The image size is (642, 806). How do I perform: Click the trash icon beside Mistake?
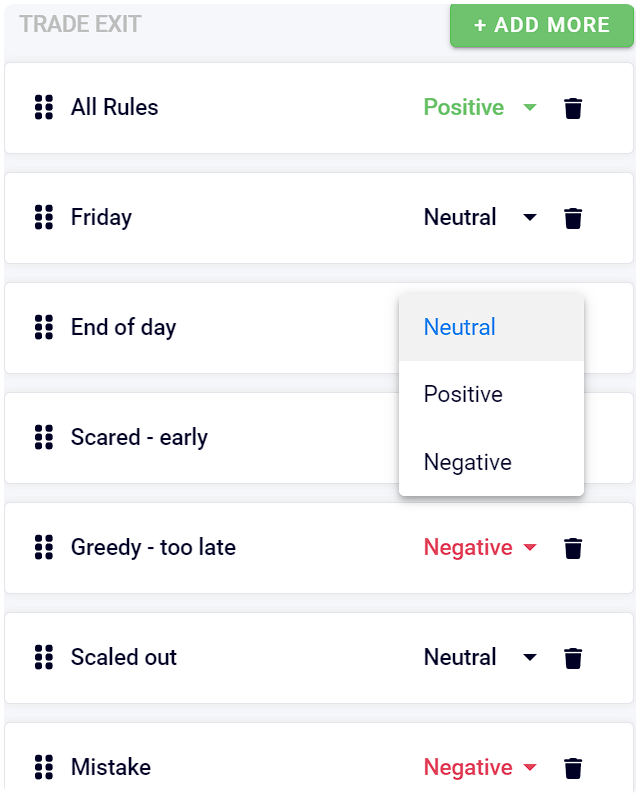(573, 767)
